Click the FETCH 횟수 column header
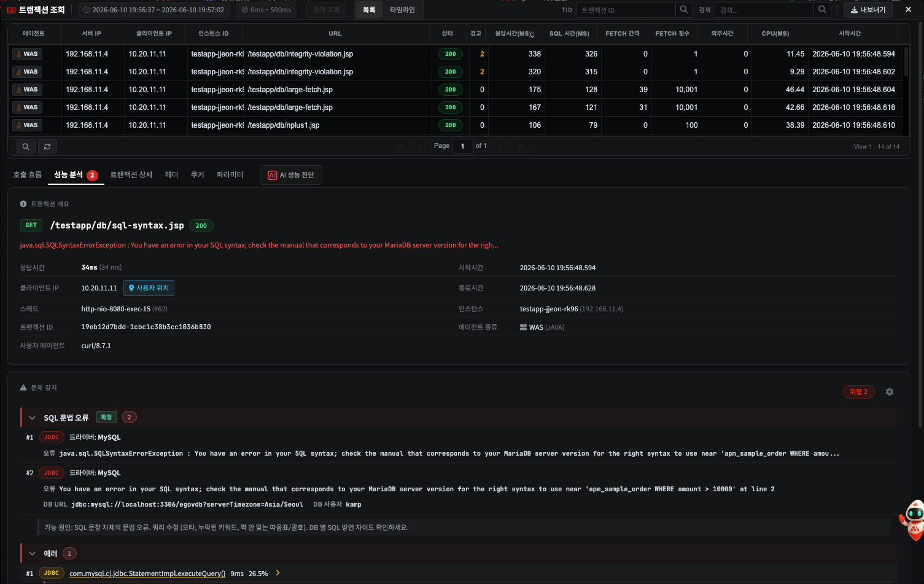The height and width of the screenshot is (584, 924). [x=672, y=34]
